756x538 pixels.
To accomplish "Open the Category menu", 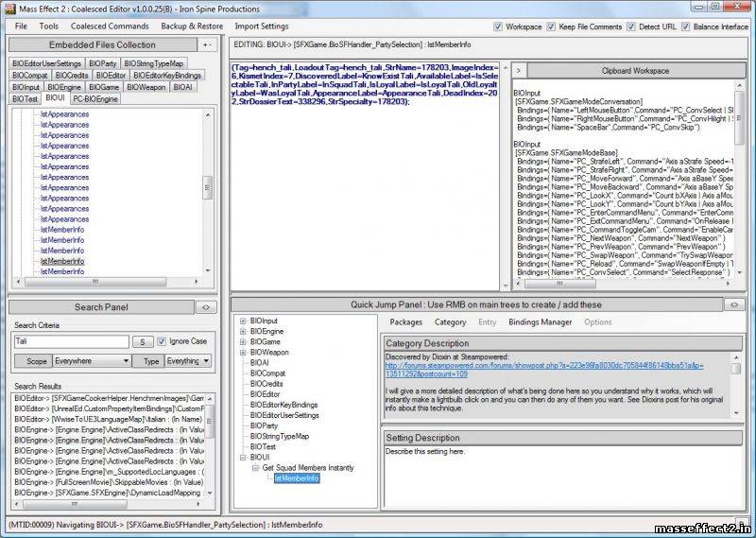I will click(451, 322).
